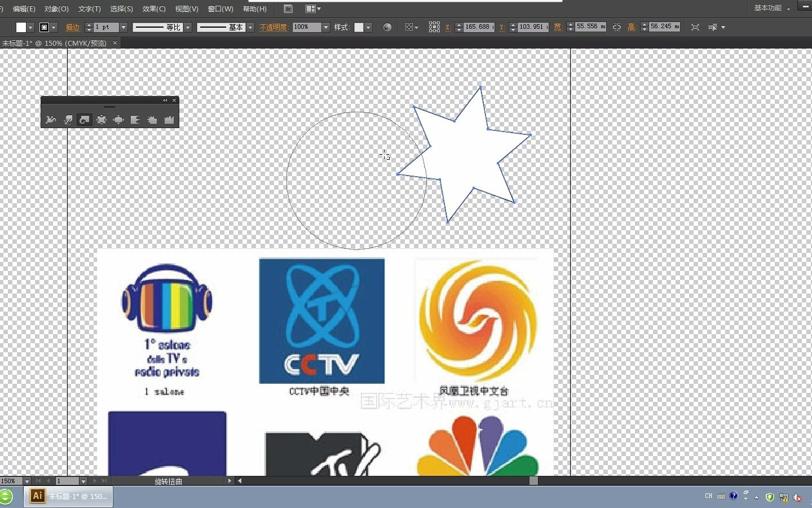This screenshot has height=508, width=812.
Task: Open the artboard navigation dropdown arrow
Action: point(83,481)
